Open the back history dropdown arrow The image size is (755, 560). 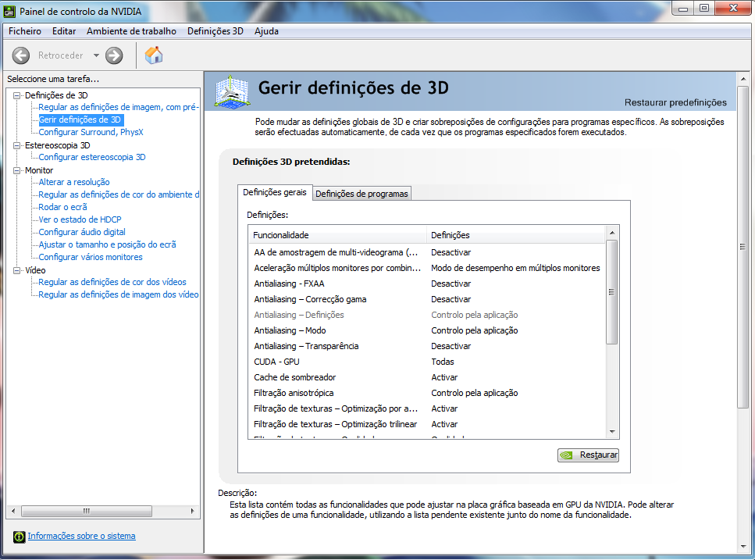pos(96,55)
